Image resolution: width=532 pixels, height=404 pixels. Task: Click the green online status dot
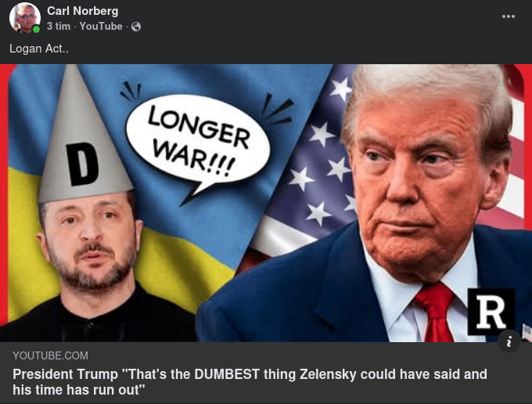click(36, 30)
